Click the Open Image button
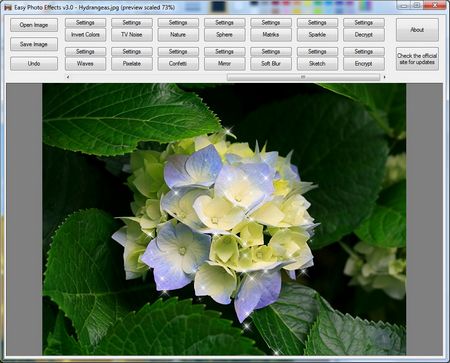450x363 pixels. coord(34,25)
